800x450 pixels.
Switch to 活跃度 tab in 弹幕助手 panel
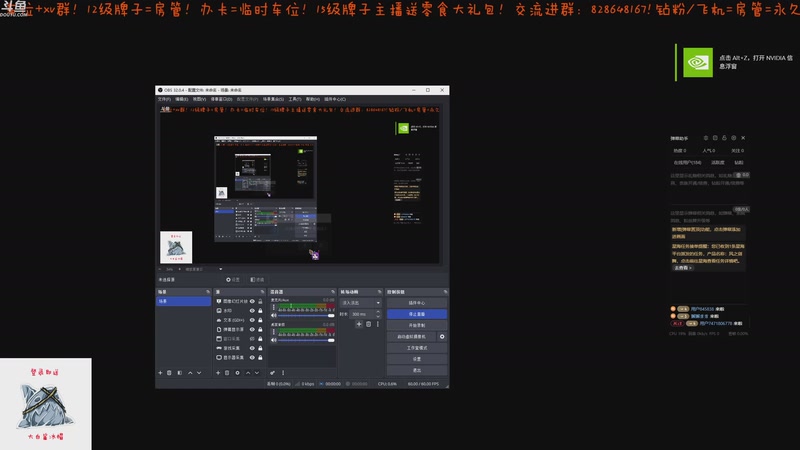tap(717, 163)
